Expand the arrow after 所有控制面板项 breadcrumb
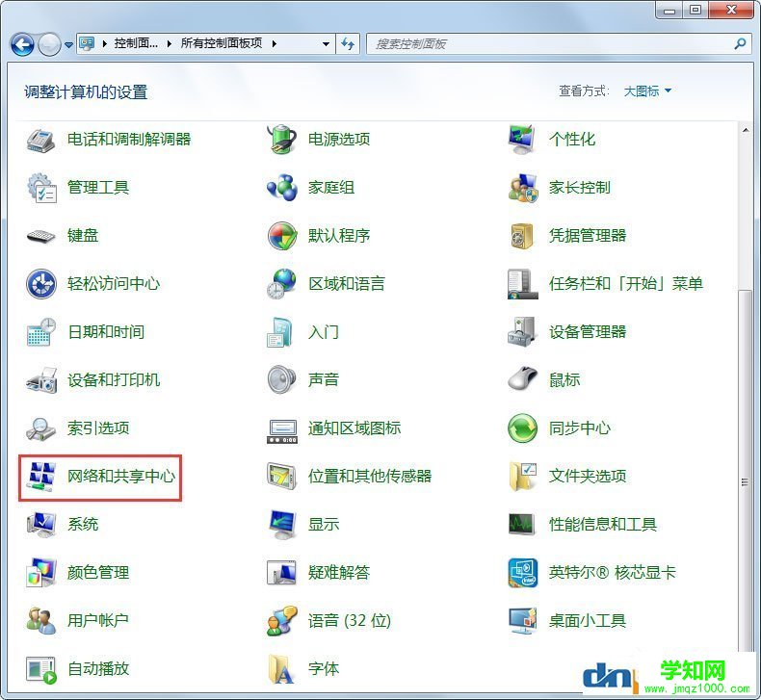Screen dimensions: 761x700 275,43
